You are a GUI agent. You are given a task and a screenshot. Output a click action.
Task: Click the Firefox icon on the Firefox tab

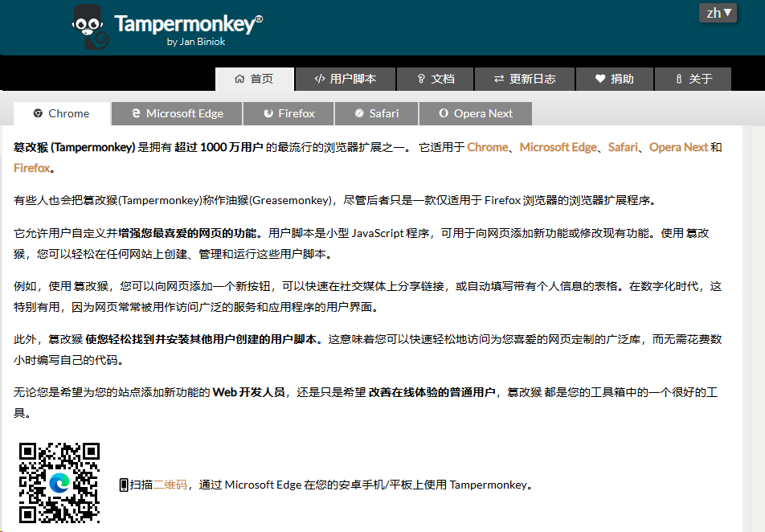(x=268, y=114)
